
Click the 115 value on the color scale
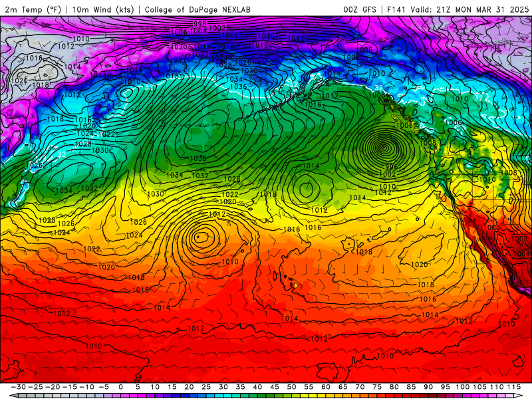pyautogui.click(x=513, y=387)
